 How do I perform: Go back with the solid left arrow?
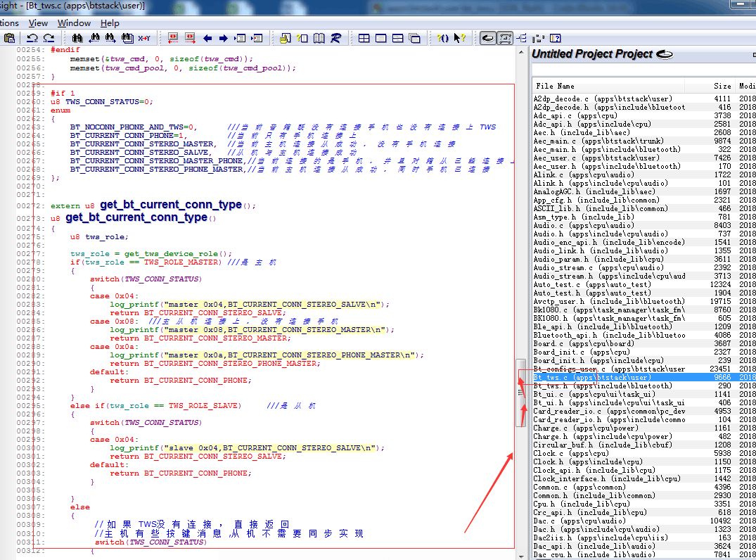[x=207, y=38]
